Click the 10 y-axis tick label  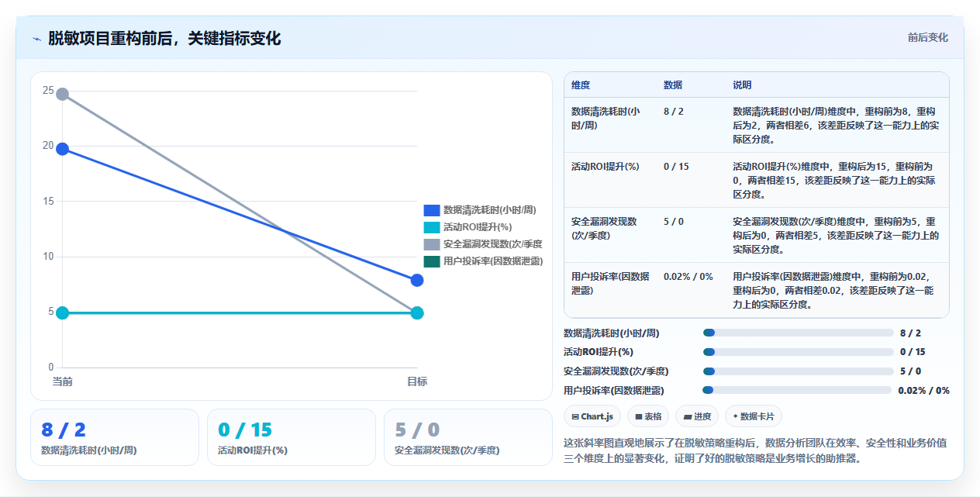tap(48, 257)
